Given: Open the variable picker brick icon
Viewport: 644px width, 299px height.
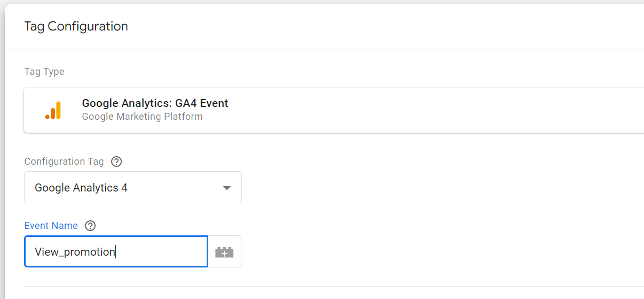Looking at the screenshot, I should click(x=224, y=252).
